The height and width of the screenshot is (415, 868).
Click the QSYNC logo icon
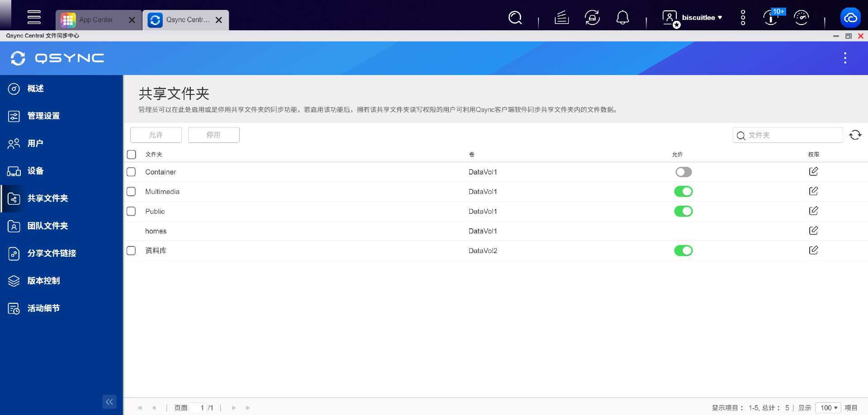point(18,58)
